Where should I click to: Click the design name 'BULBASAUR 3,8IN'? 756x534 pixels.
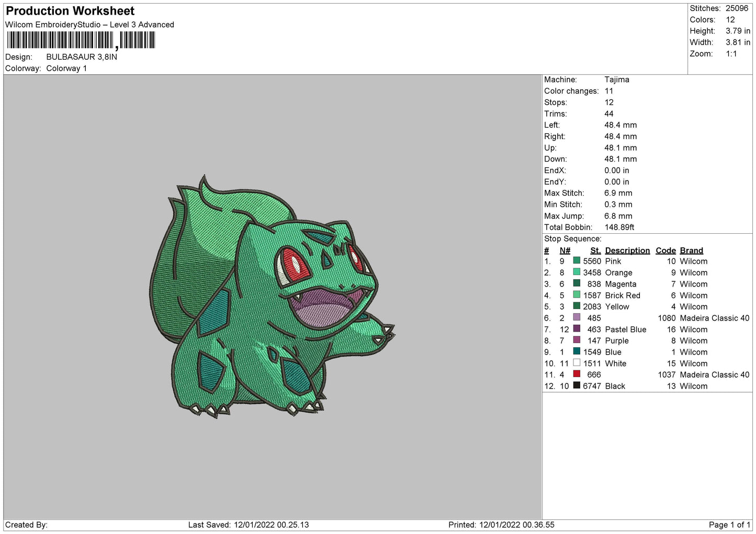pos(82,57)
